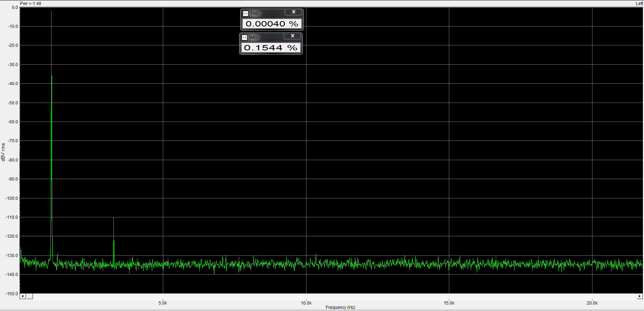644x311 pixels.
Task: Click the -50.0 level axis label
Action: click(x=13, y=103)
